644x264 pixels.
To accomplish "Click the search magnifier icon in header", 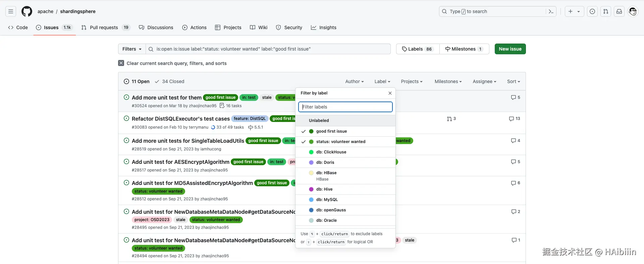I will click(x=444, y=11).
